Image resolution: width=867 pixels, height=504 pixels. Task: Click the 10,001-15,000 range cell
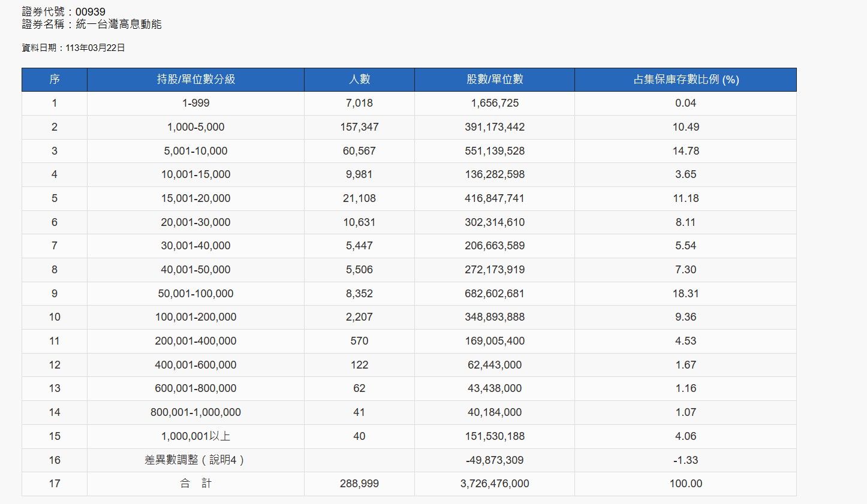[x=196, y=174]
